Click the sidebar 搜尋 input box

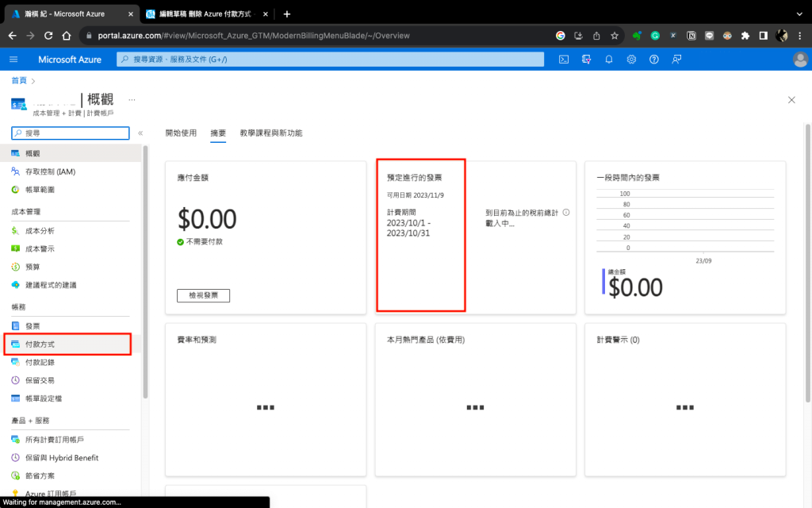click(x=71, y=133)
